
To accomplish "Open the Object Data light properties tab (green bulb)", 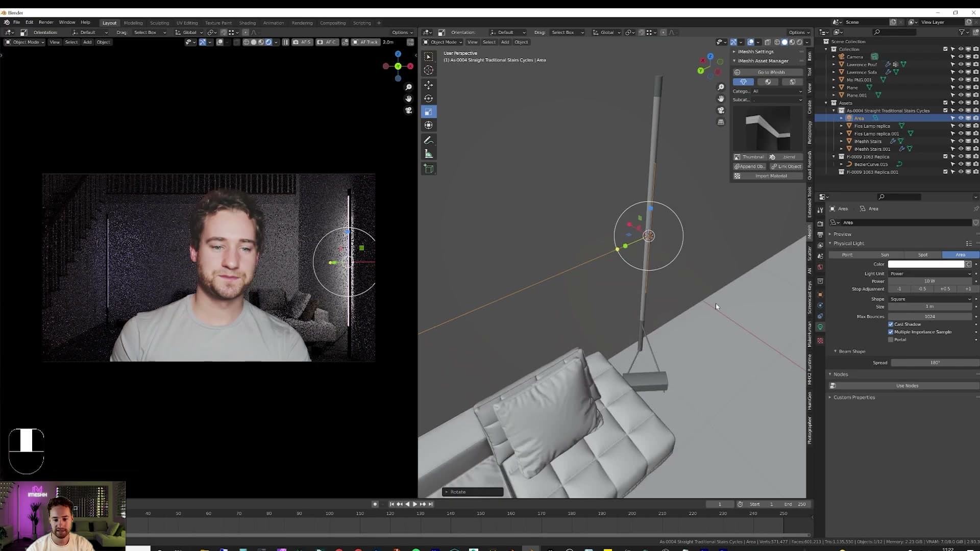I will (x=820, y=327).
